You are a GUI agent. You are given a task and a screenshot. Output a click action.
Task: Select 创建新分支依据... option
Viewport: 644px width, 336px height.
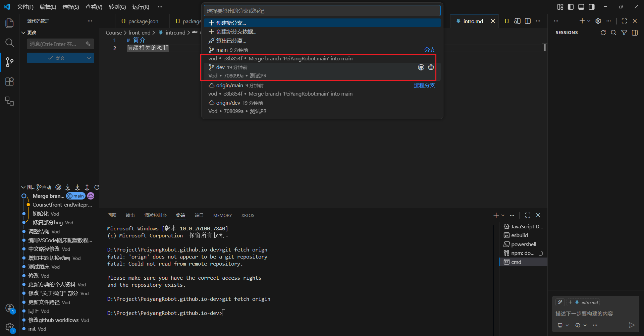[x=322, y=32]
